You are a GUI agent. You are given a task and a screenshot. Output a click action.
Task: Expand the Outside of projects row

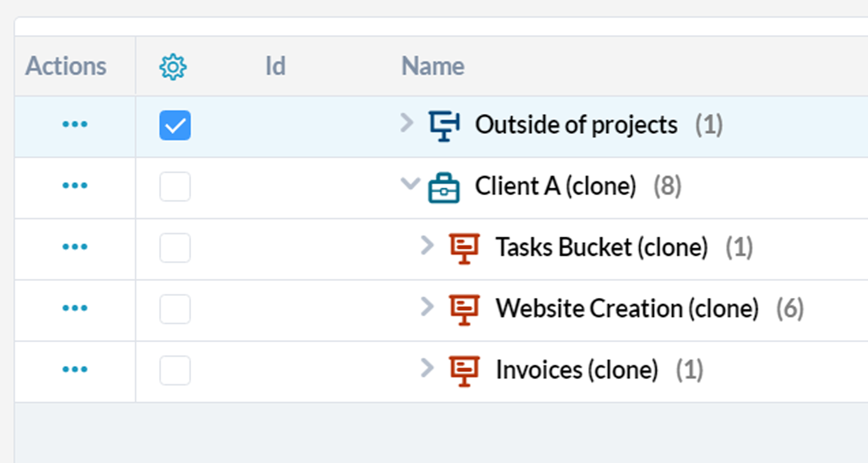[407, 123]
